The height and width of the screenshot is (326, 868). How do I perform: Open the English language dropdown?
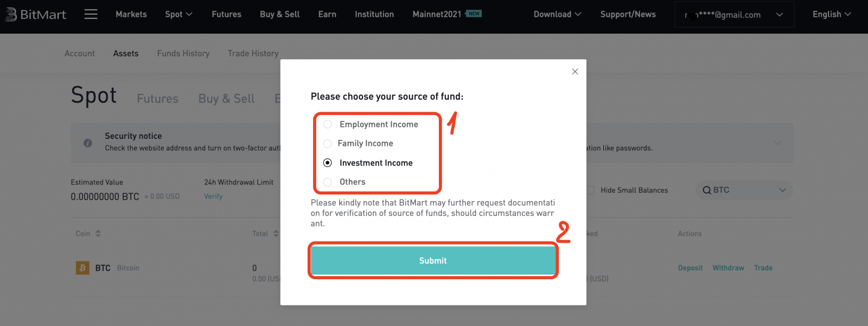[x=831, y=15]
